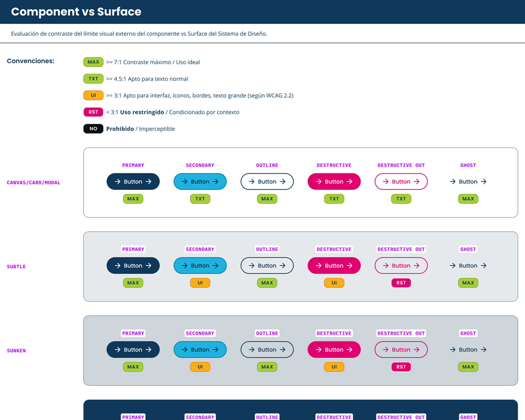Click the SUNKEN row label

point(16,351)
